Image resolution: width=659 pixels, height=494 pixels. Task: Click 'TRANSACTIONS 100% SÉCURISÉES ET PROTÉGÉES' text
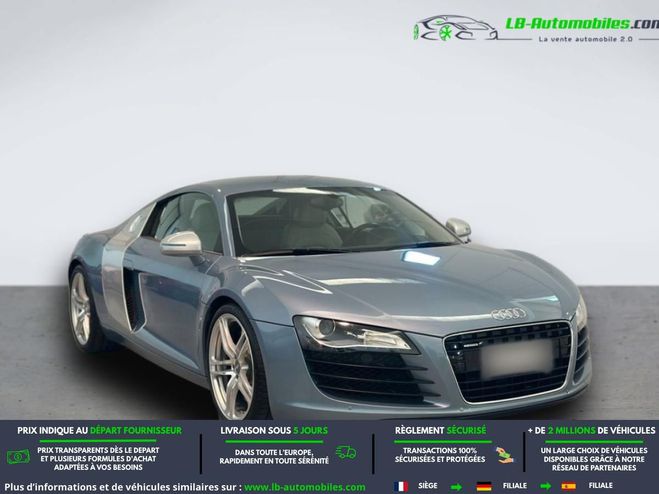pyautogui.click(x=440, y=455)
